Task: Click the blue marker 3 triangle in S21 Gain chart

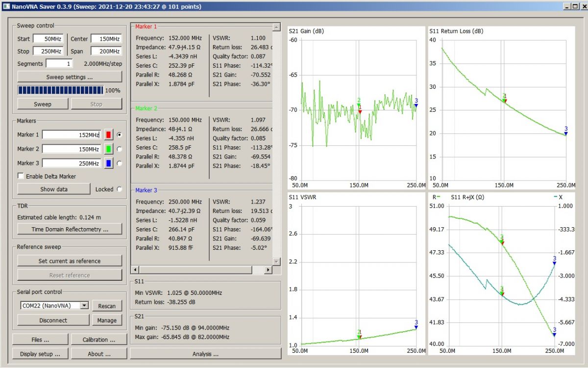Action: pos(416,105)
